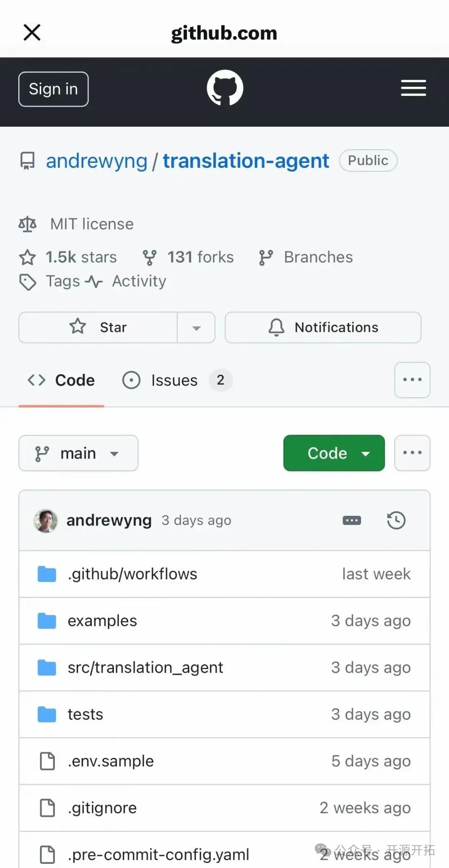Open the .github/workflows folder
449x868 pixels.
coord(132,574)
